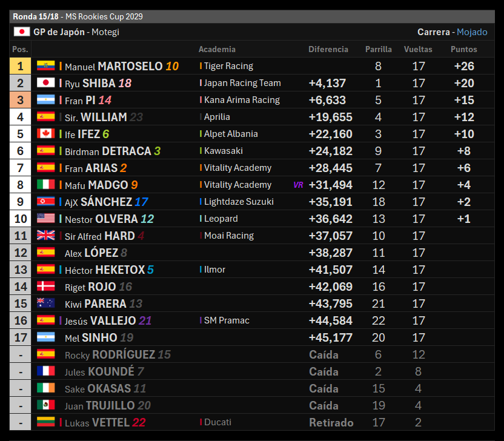
Task: Click the Aprilia academy name
Action: (x=217, y=117)
